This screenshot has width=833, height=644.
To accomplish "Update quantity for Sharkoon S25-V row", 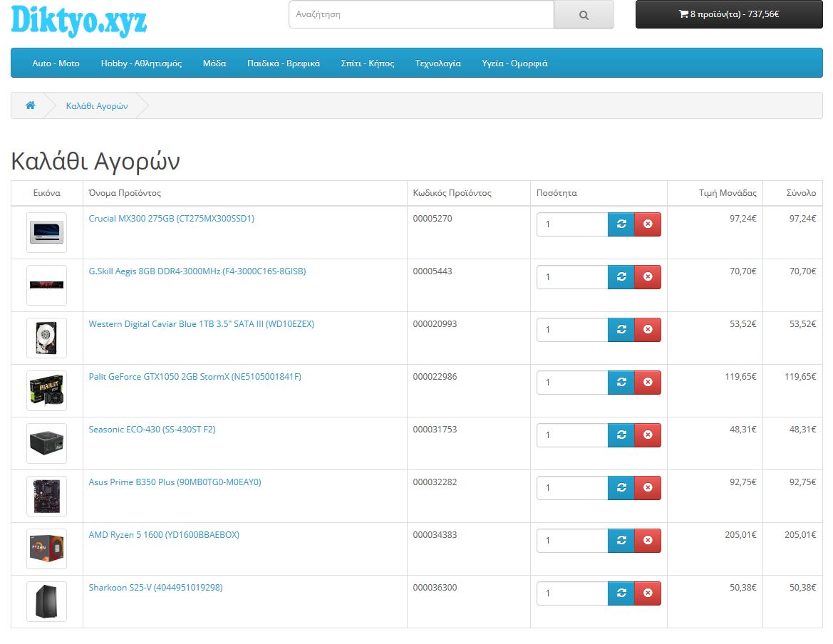I will tap(621, 593).
